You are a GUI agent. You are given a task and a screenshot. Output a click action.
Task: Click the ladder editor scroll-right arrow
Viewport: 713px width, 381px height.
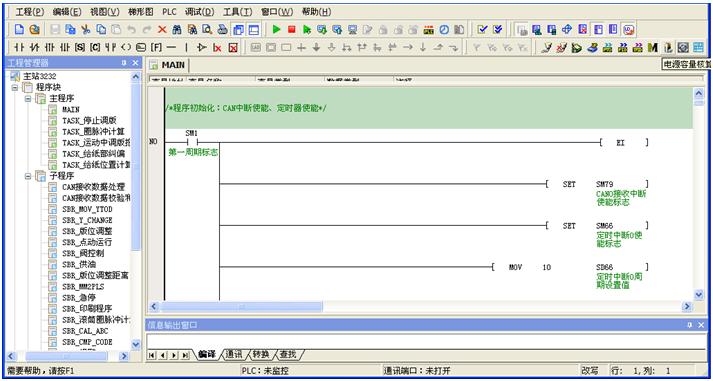pos(687,306)
